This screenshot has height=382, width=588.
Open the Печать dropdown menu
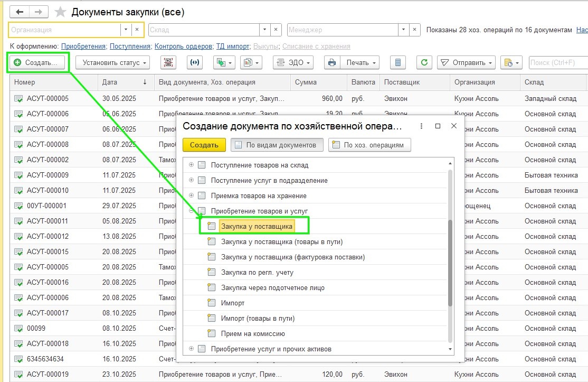pos(360,63)
